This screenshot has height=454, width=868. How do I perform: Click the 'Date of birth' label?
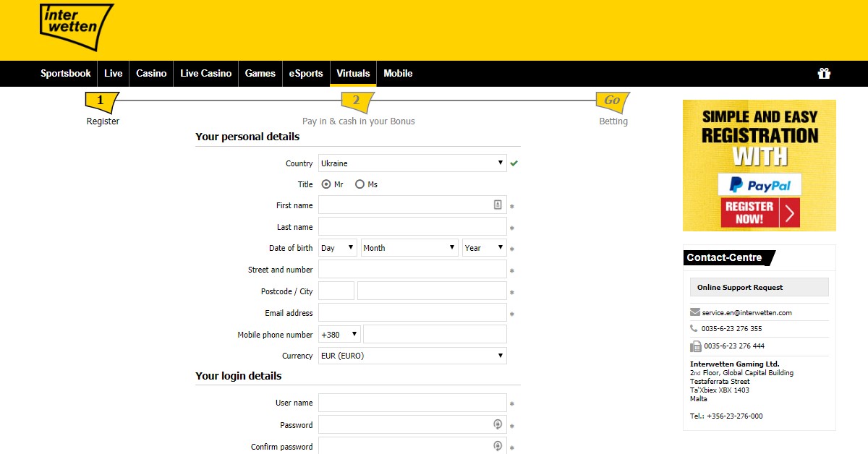click(x=291, y=248)
